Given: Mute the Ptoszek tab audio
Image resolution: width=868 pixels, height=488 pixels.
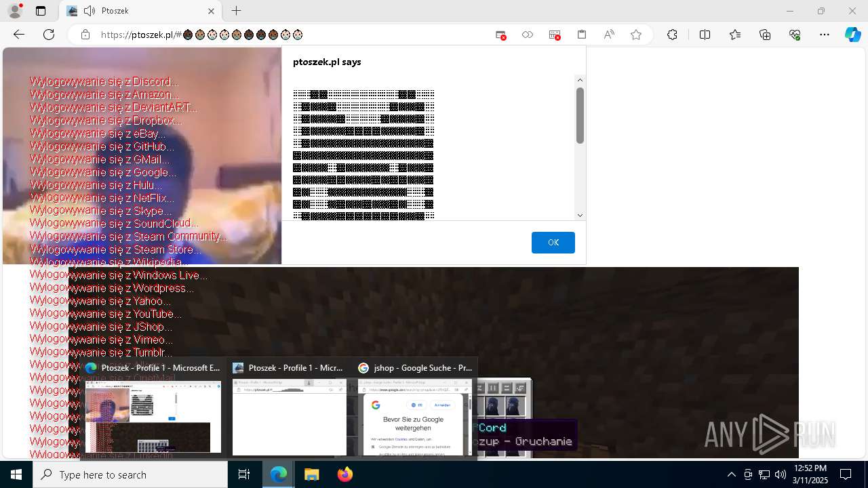Looking at the screenshot, I should point(90,11).
